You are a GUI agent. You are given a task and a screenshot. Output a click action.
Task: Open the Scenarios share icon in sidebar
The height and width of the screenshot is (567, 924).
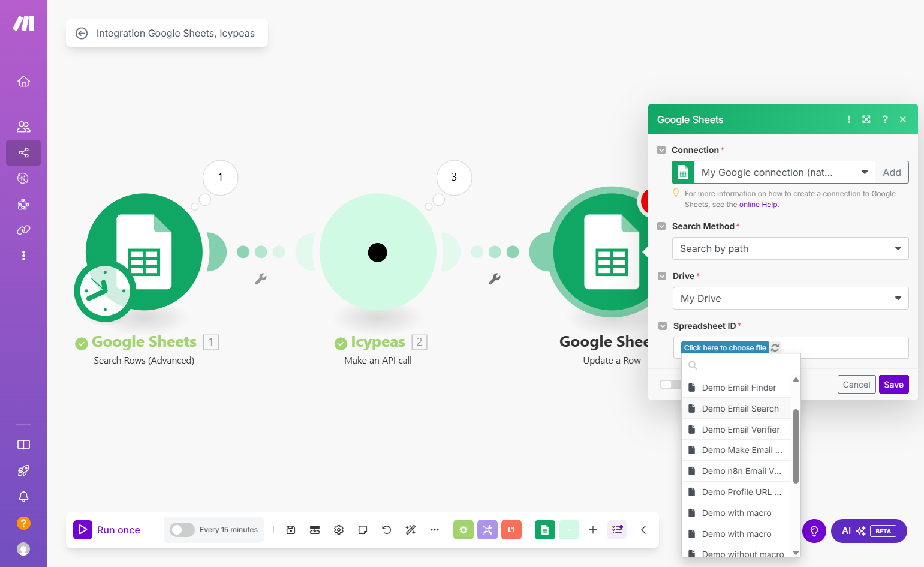tap(23, 152)
